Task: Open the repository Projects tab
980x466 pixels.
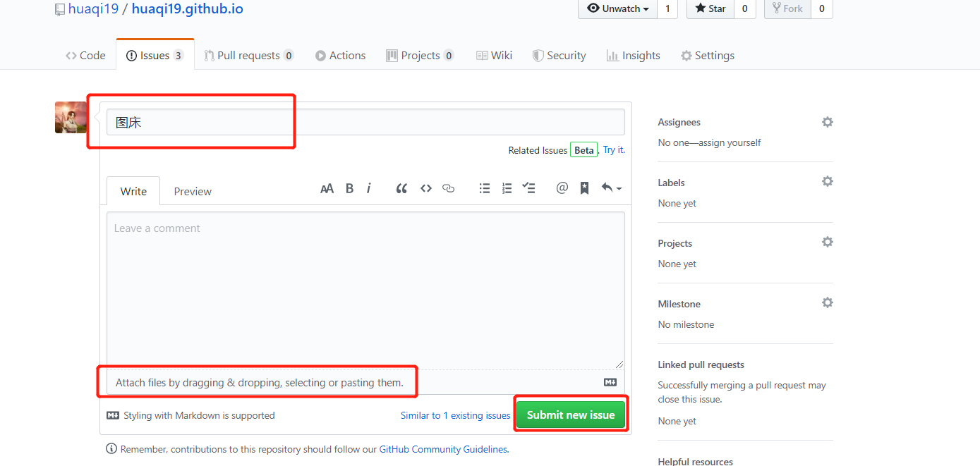Action: click(420, 56)
